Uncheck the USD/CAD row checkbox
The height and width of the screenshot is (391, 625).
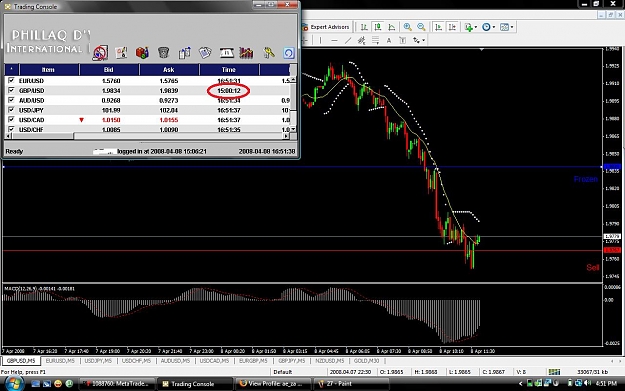point(11,120)
